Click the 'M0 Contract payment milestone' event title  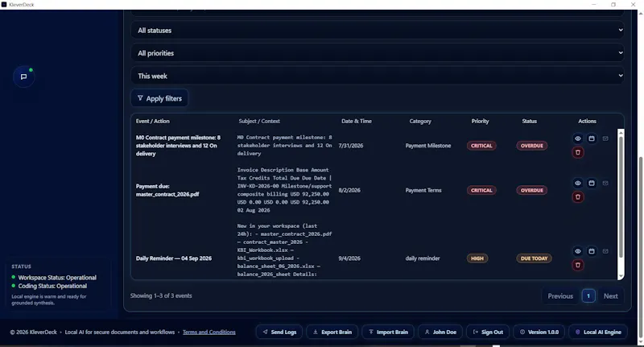(x=178, y=146)
